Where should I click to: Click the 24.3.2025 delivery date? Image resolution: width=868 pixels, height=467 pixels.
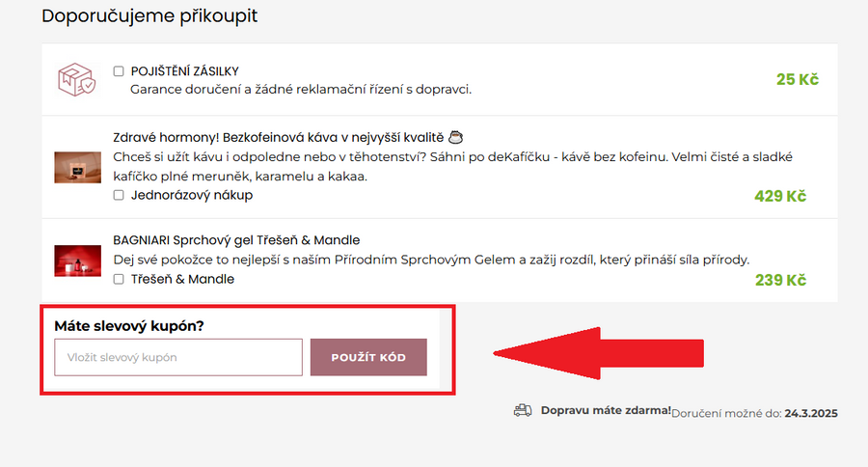tap(811, 413)
